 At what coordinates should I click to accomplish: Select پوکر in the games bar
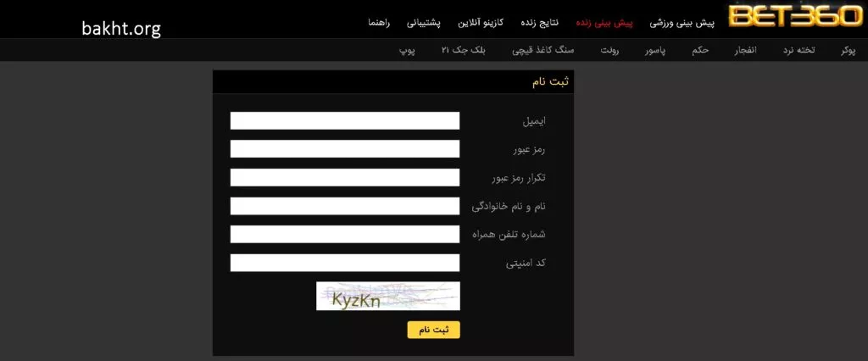[848, 51]
